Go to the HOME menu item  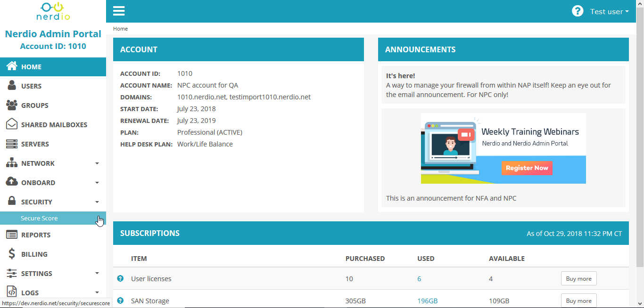point(53,67)
